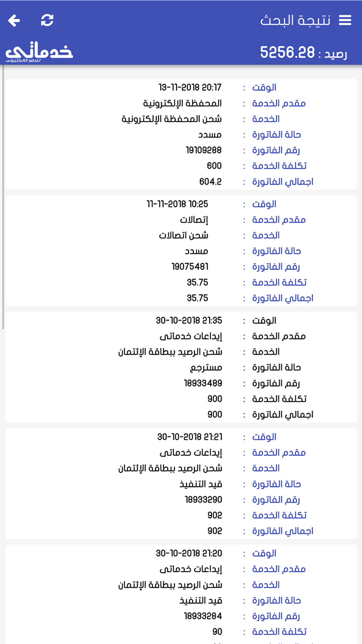Click the نتيجة البحث page title
The height and width of the screenshot is (644, 362).
tap(295, 21)
